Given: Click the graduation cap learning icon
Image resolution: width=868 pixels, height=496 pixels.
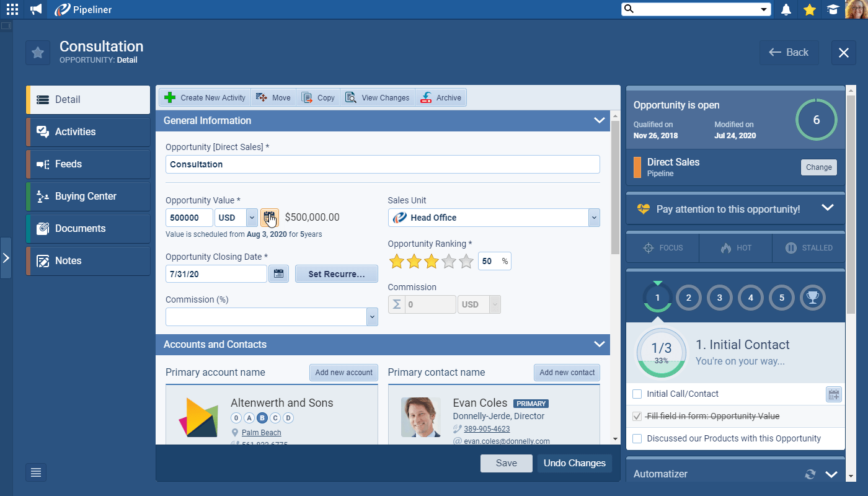Looking at the screenshot, I should [833, 9].
